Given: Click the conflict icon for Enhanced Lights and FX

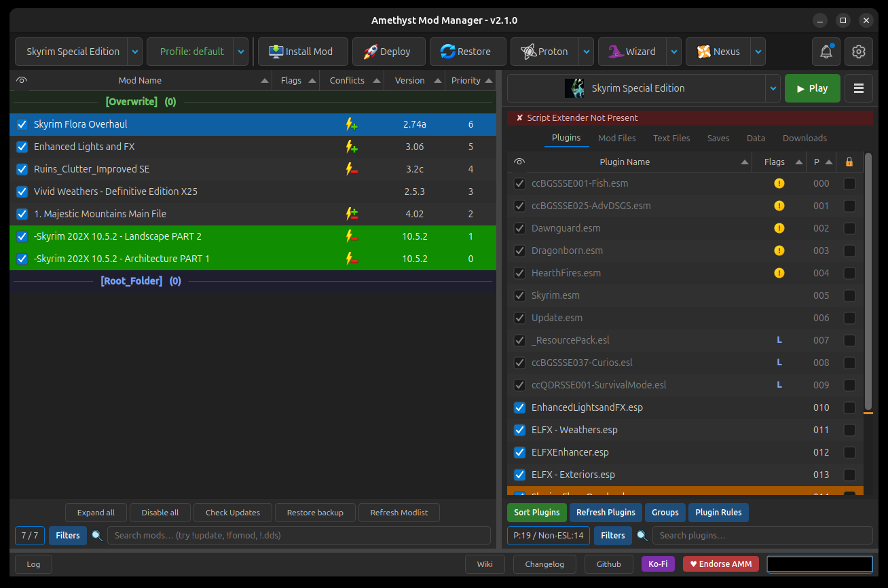Looking at the screenshot, I should [x=351, y=147].
